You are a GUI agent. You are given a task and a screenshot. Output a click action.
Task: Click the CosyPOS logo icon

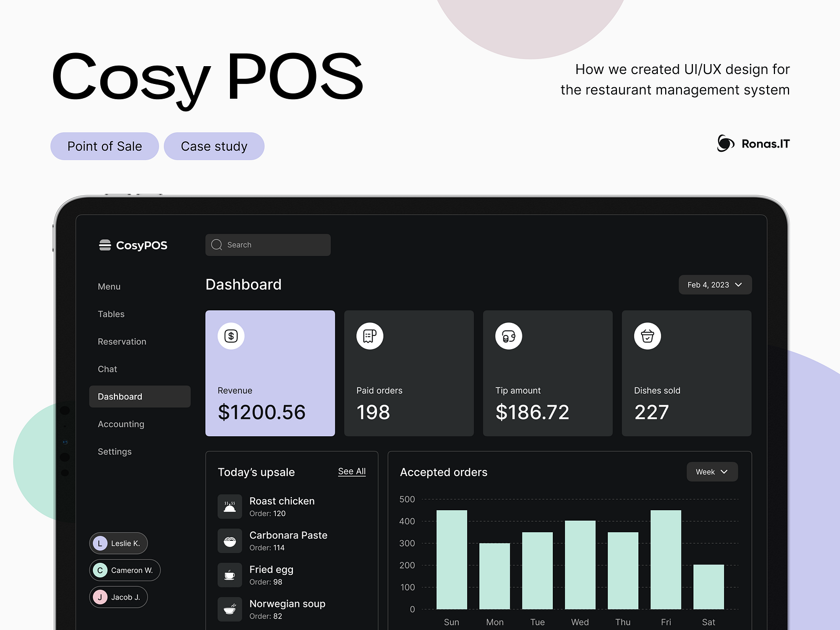pos(104,245)
